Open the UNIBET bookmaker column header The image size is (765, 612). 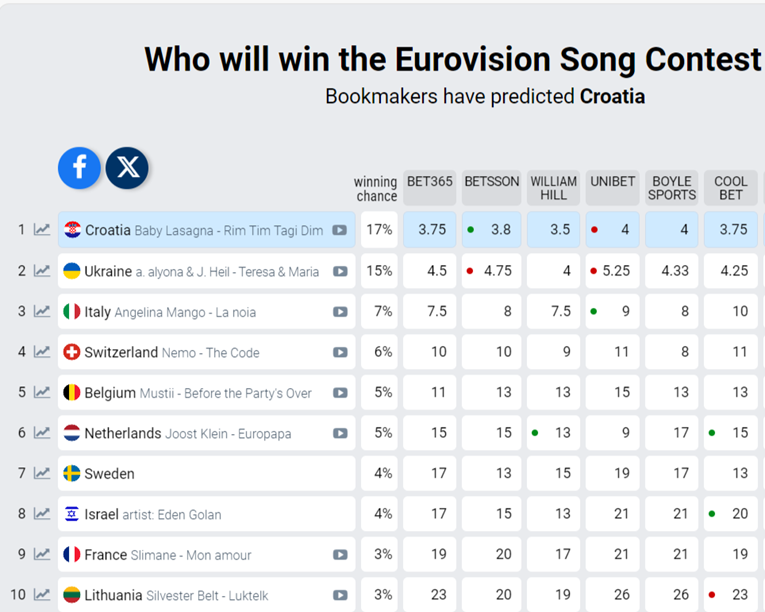click(x=612, y=182)
